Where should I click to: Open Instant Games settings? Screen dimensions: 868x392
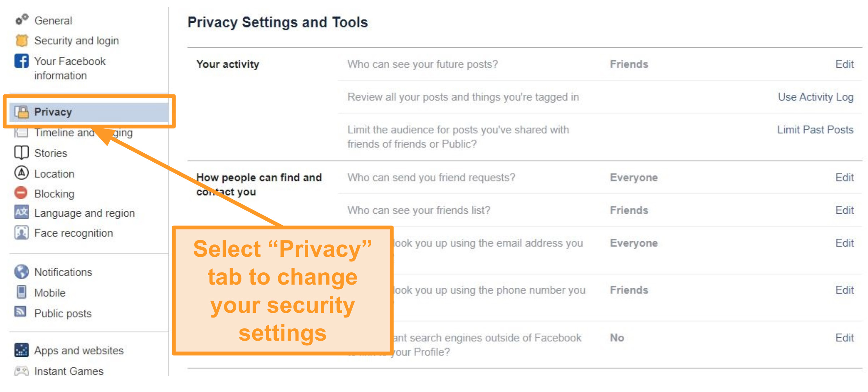[69, 371]
